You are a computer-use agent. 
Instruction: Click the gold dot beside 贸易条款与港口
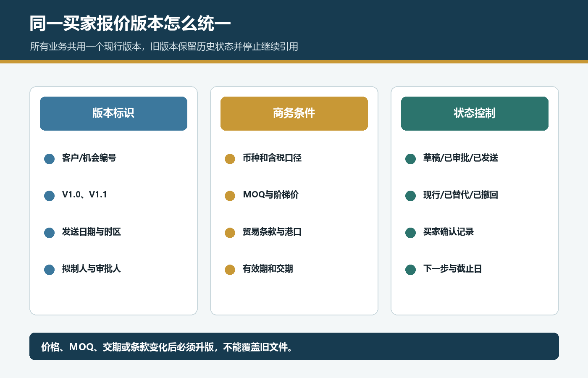(x=230, y=233)
